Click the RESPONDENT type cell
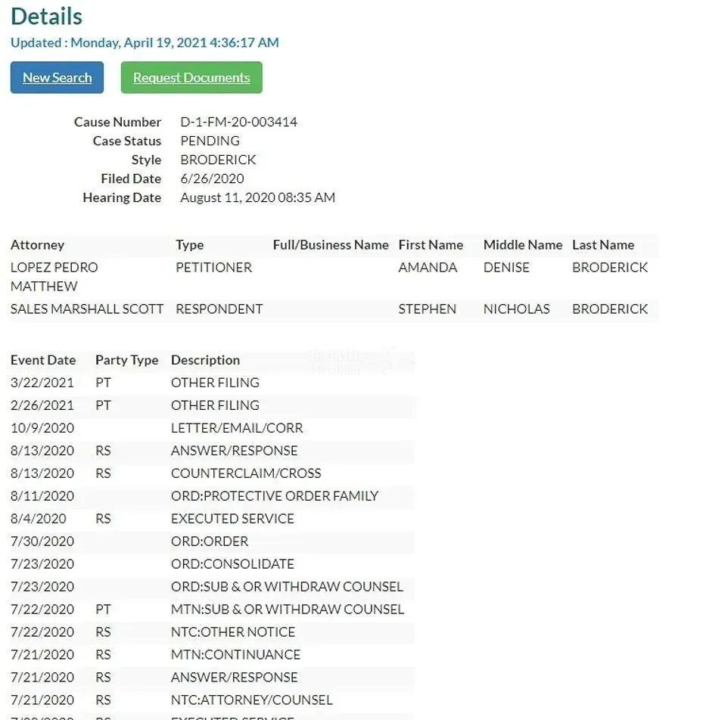 point(219,309)
